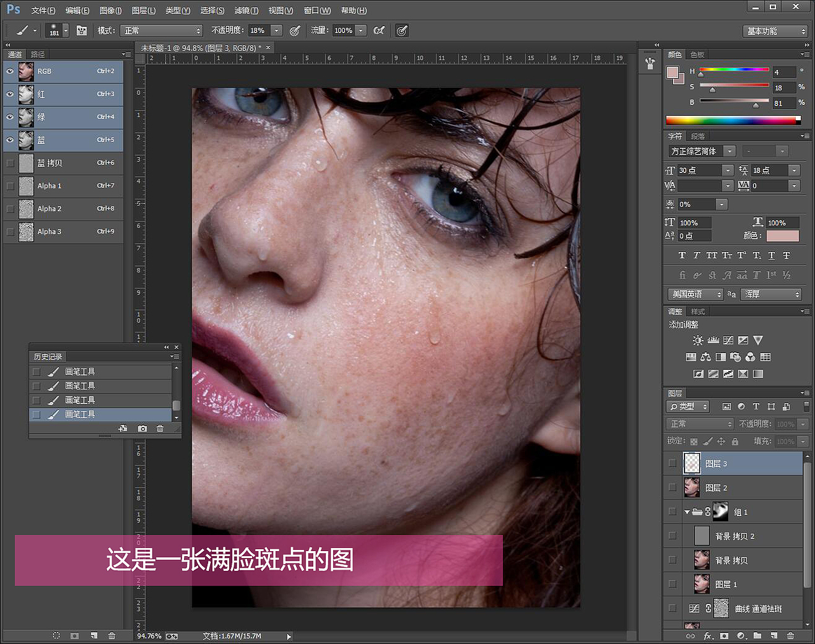The image size is (815, 644).
Task: Open layer style fx menu
Action: (708, 635)
